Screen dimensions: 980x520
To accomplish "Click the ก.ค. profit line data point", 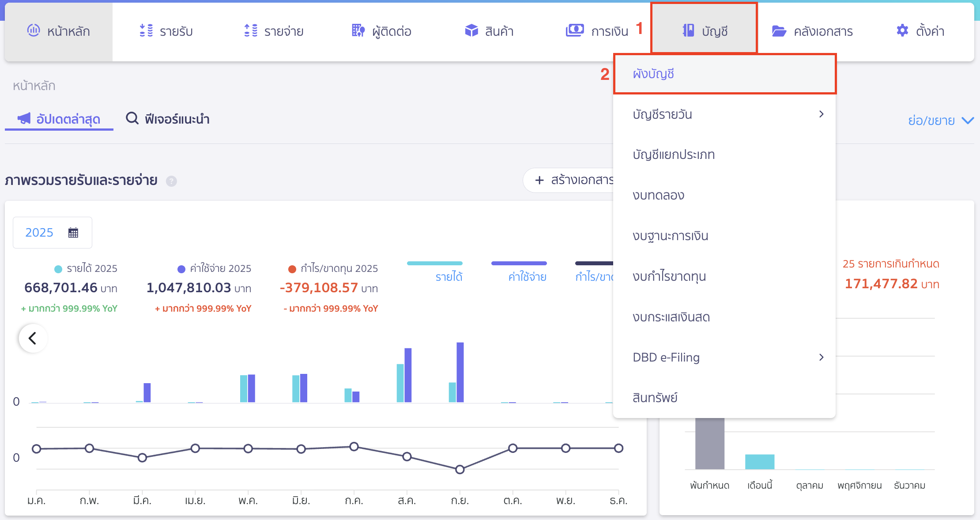I will click(354, 447).
